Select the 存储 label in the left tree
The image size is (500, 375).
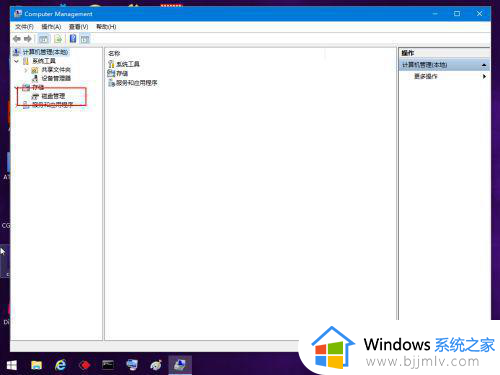(38, 87)
